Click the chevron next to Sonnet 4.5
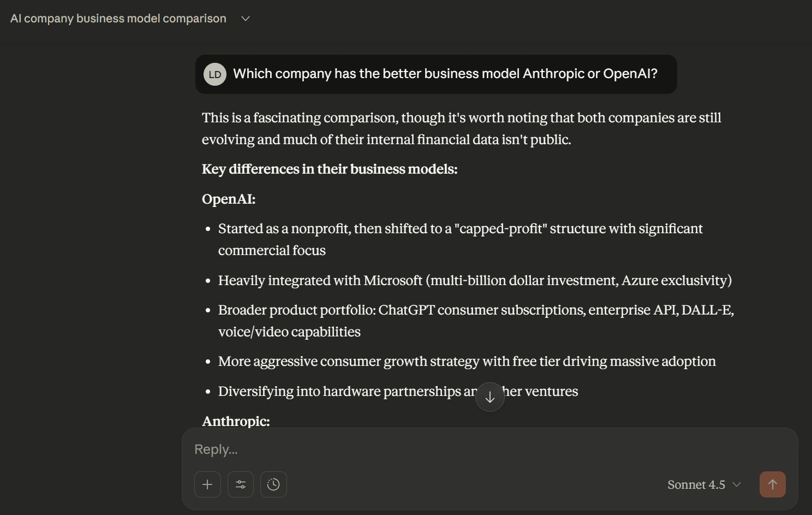 737,484
